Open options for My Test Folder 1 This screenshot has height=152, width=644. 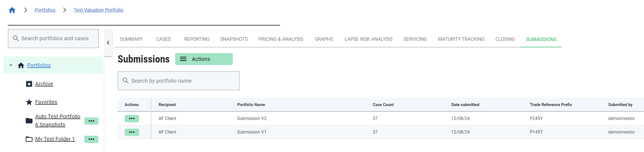tap(91, 139)
